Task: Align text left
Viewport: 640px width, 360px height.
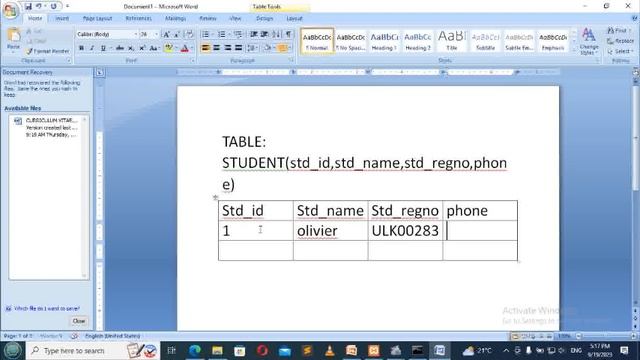Action: [206, 48]
